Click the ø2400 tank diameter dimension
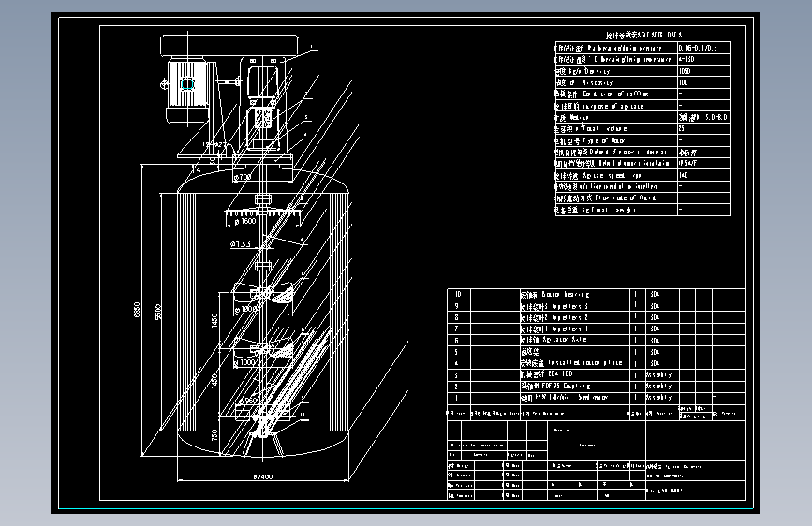This screenshot has height=526, width=812. 262,476
